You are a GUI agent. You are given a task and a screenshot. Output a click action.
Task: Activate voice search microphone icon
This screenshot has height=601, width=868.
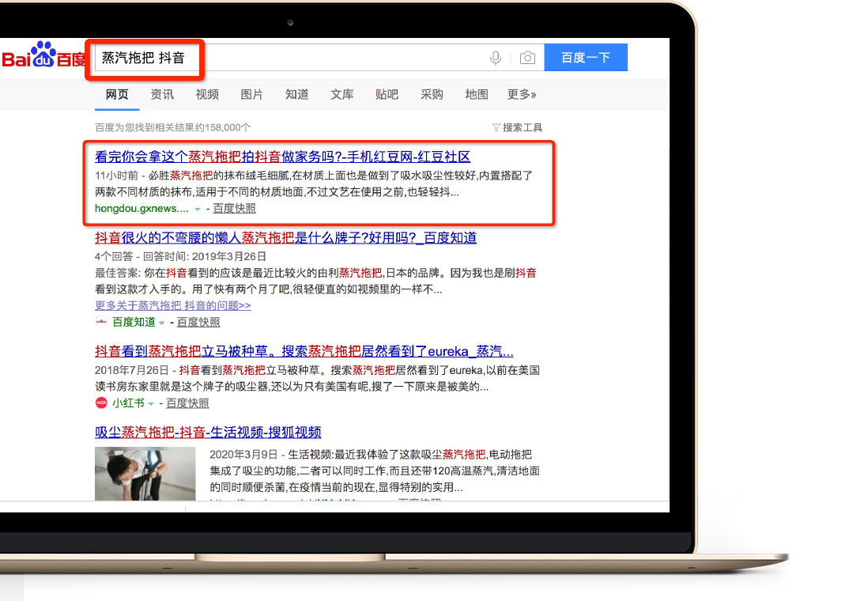click(x=496, y=58)
